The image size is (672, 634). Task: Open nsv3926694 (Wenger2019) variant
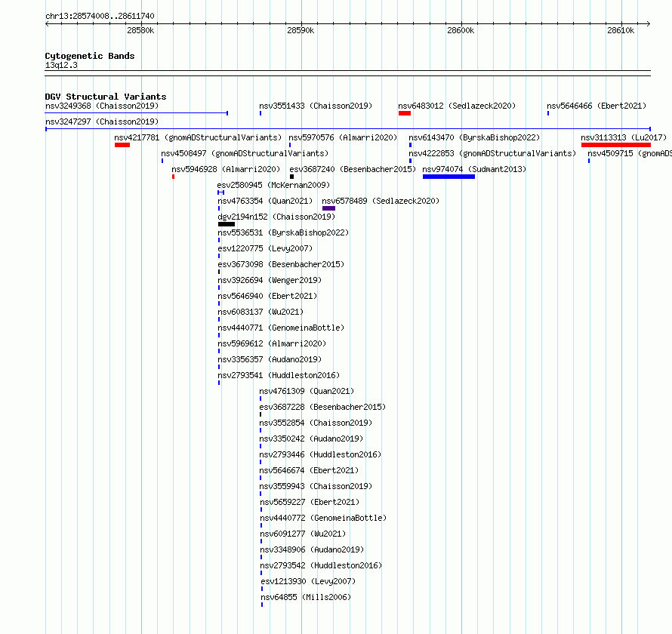(270, 280)
